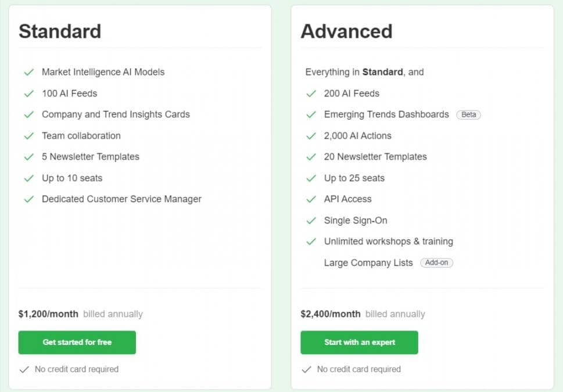Select the Advanced plan heading

point(346,31)
